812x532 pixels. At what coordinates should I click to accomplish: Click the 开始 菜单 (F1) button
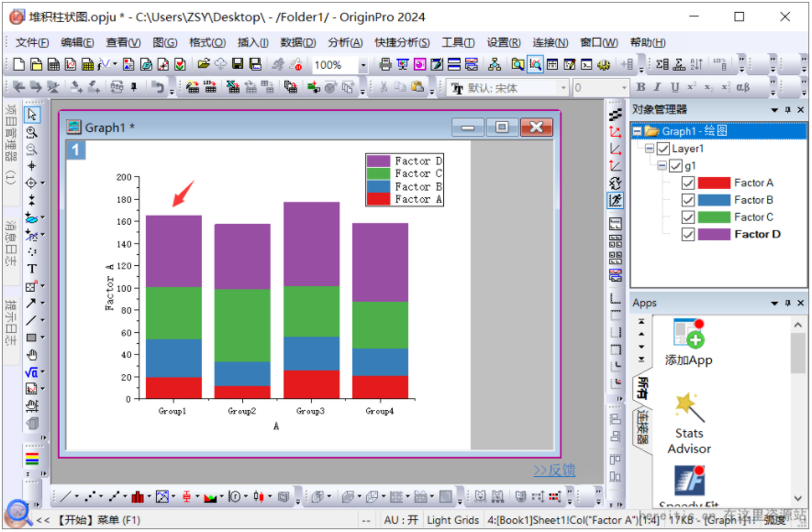pos(97,520)
